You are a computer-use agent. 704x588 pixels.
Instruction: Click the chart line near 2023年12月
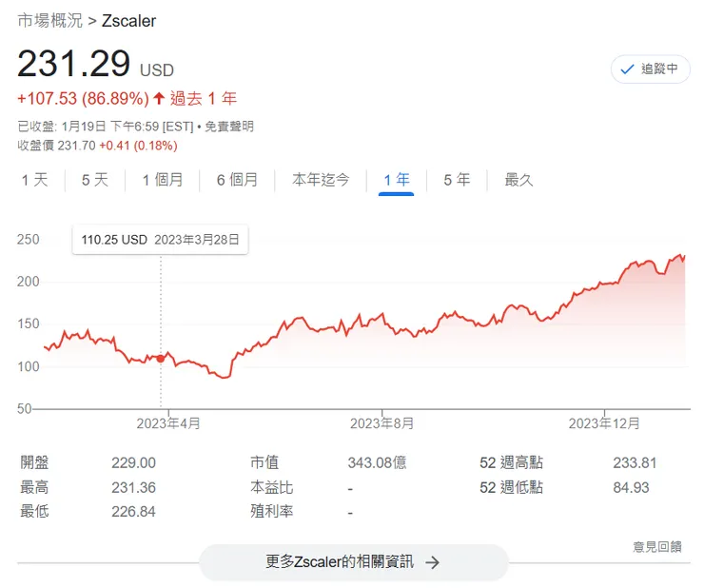point(605,284)
